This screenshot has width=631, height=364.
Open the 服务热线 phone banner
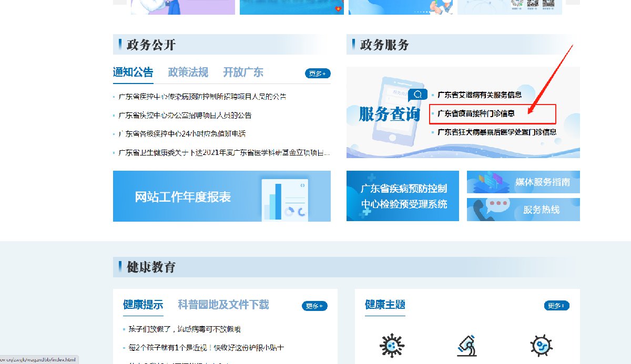(523, 210)
